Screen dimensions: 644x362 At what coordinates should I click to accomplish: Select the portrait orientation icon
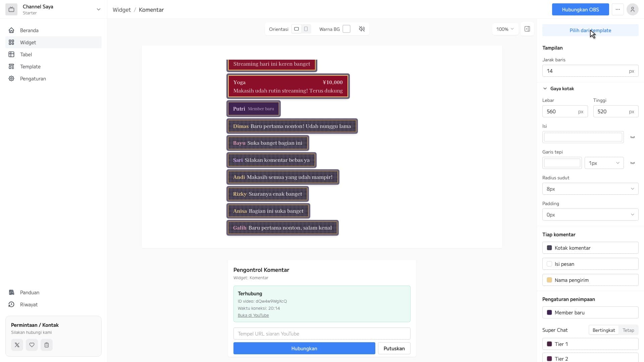306,29
